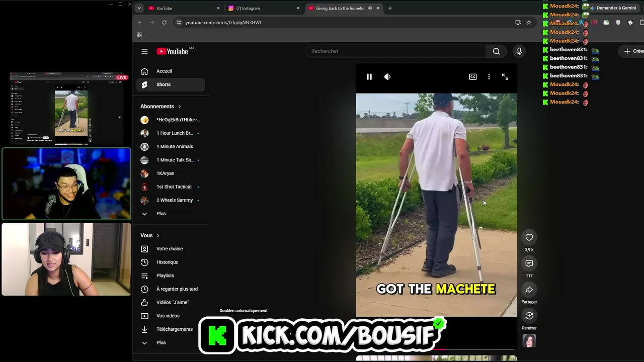The width and height of the screenshot is (644, 362).
Task: Bookmark this page with the star
Action: pyautogui.click(x=529, y=23)
